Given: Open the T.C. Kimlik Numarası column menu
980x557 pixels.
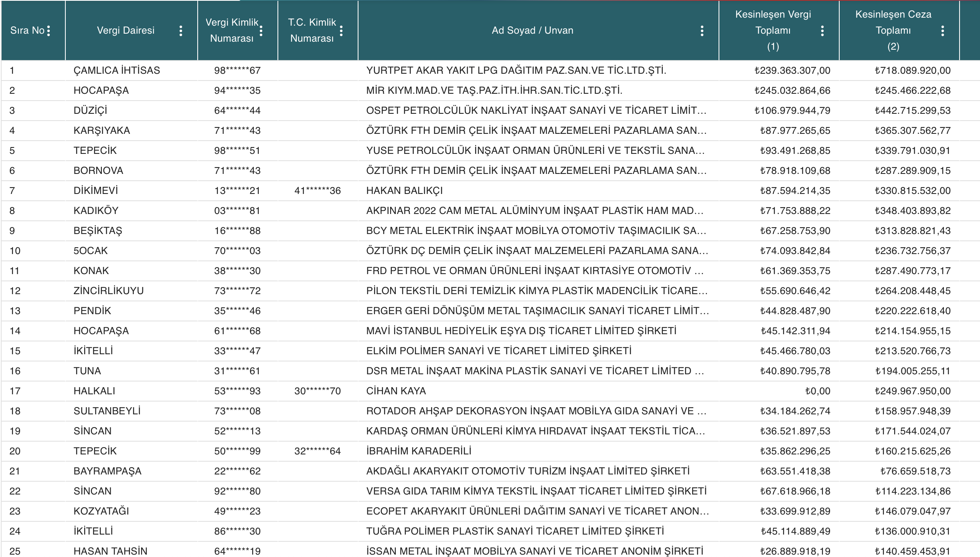Looking at the screenshot, I should pos(341,31).
